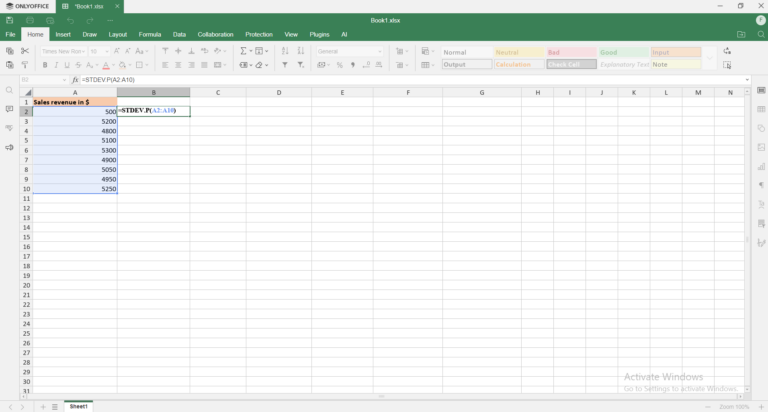Open the font size dropdown
768x412 pixels.
click(x=107, y=51)
